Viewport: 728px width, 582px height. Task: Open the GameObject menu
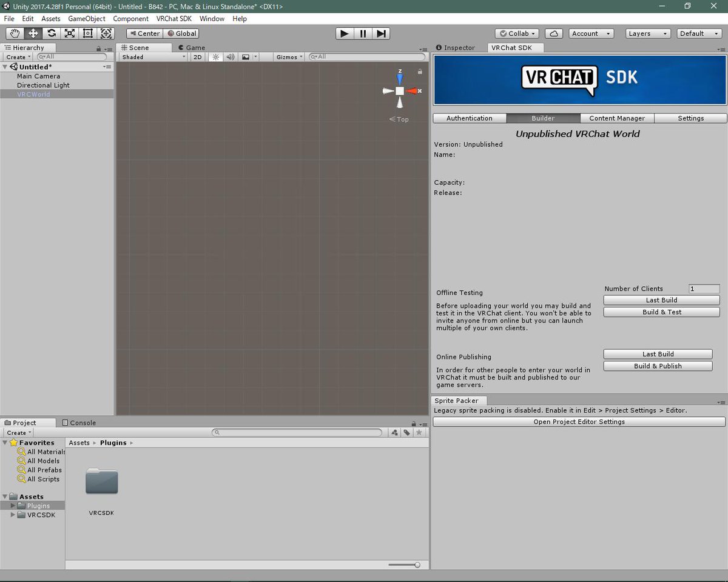click(x=87, y=19)
